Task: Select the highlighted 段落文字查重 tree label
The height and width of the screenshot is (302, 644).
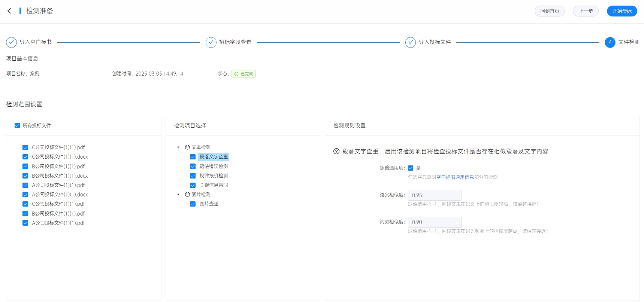Action: point(214,157)
